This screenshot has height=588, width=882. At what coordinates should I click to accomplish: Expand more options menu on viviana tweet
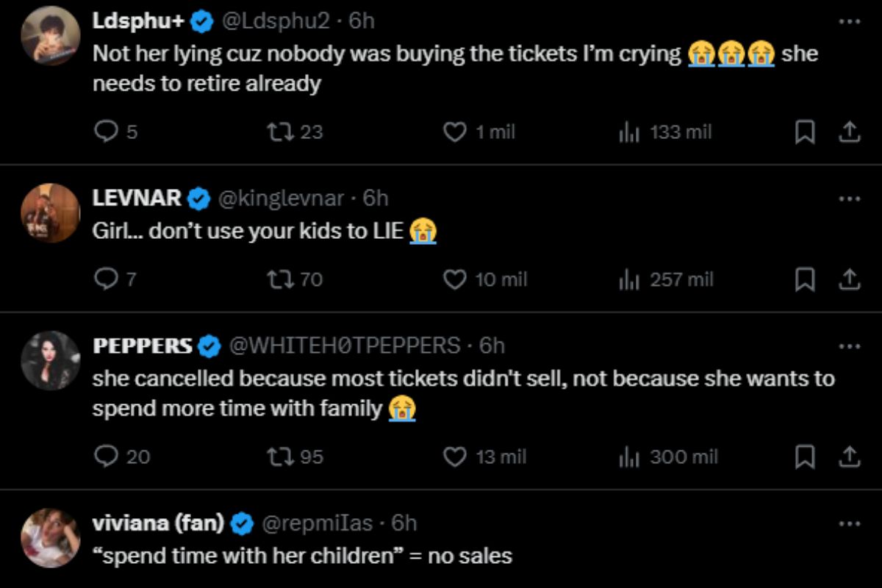point(849,523)
